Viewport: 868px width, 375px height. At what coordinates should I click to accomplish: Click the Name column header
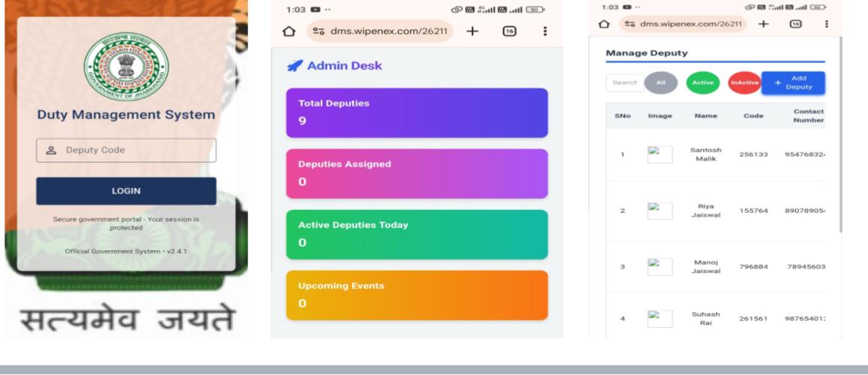706,115
